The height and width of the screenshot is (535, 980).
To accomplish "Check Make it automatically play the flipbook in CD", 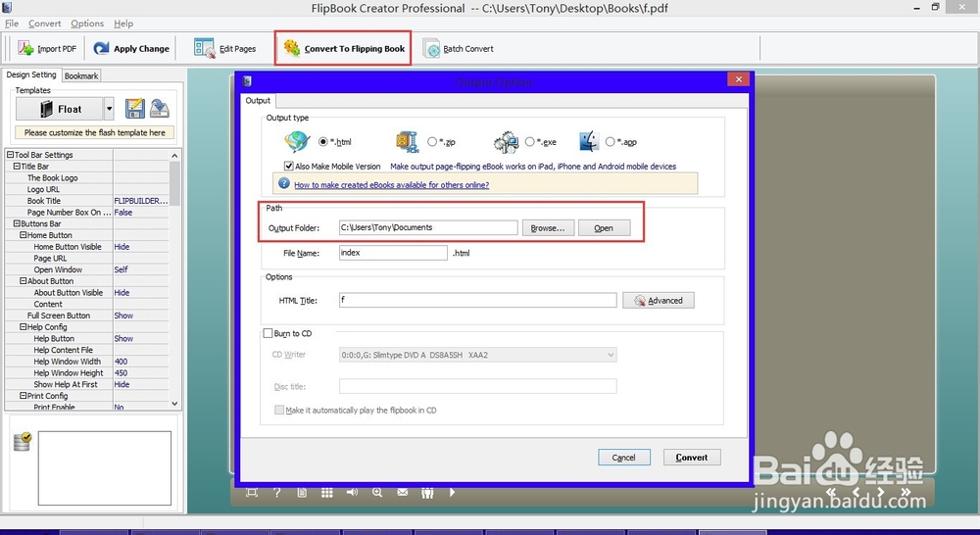I will pyautogui.click(x=278, y=410).
